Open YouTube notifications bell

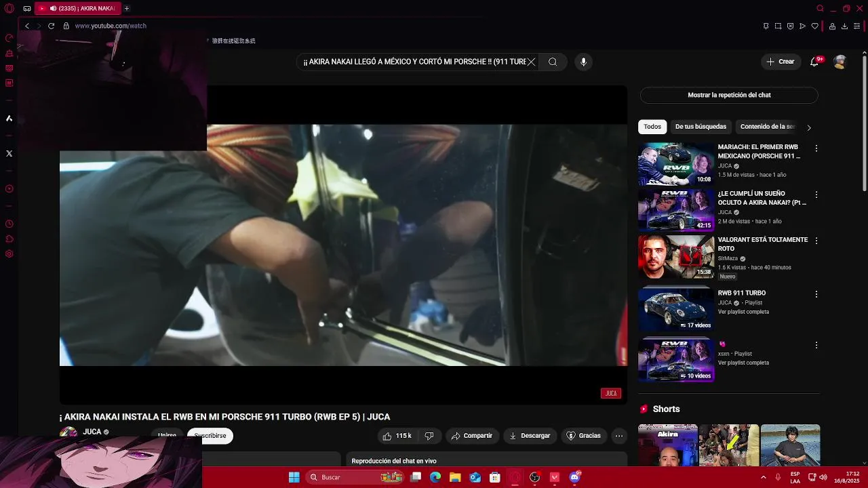[x=814, y=62]
